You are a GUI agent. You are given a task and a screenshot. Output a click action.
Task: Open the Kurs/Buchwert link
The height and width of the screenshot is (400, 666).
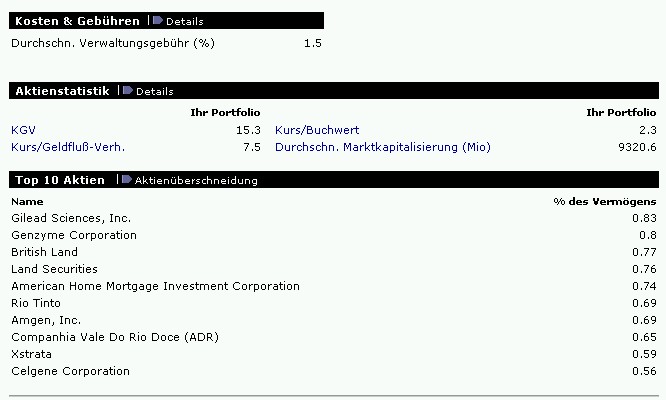[317, 130]
